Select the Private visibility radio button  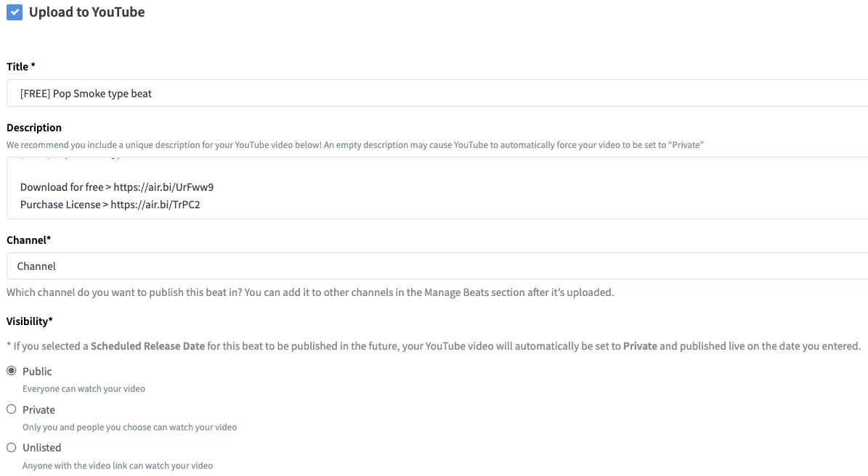point(12,409)
